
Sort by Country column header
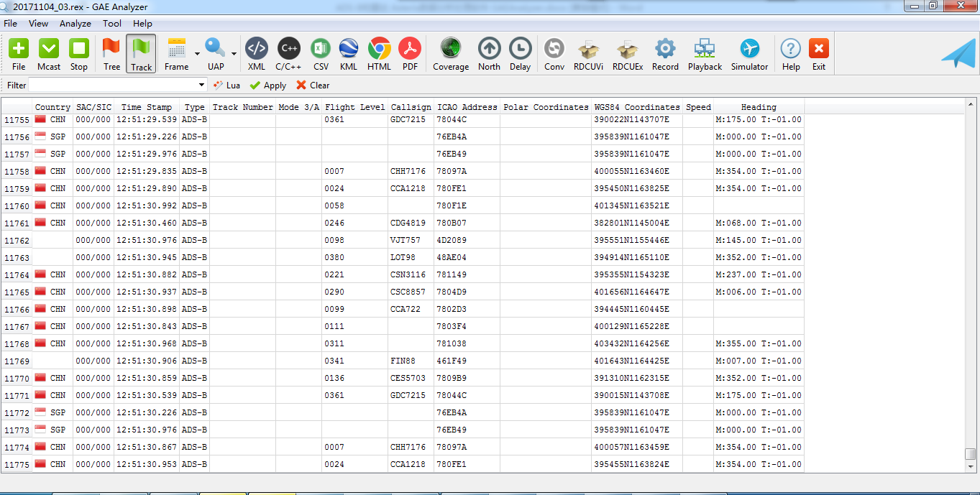(52, 107)
